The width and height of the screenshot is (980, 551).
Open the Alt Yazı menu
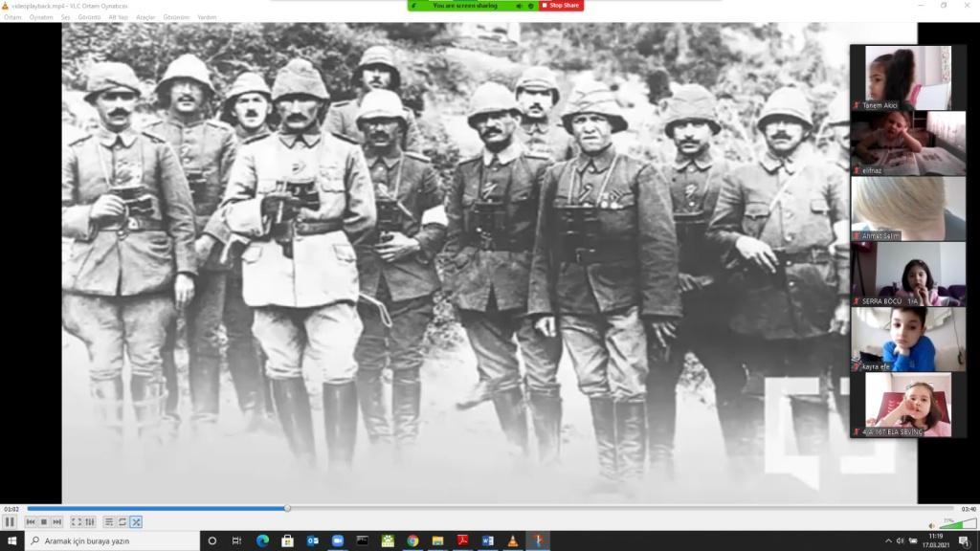(x=118, y=17)
